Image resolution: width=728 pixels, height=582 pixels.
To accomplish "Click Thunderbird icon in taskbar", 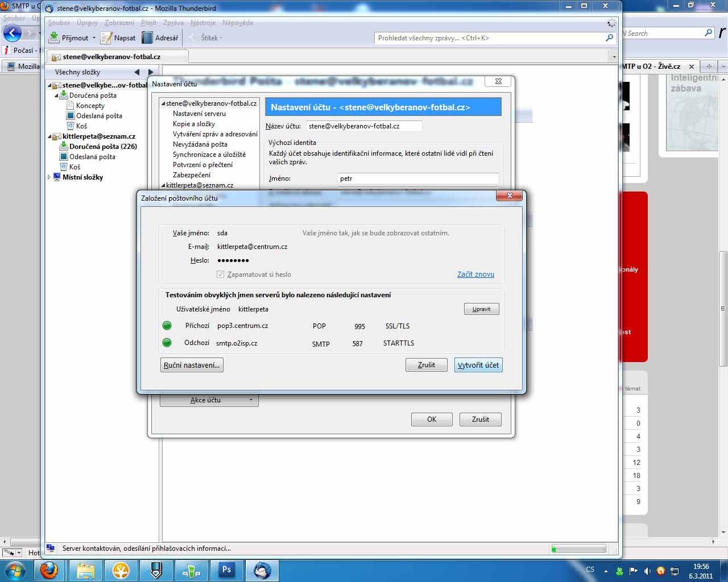I will (262, 570).
